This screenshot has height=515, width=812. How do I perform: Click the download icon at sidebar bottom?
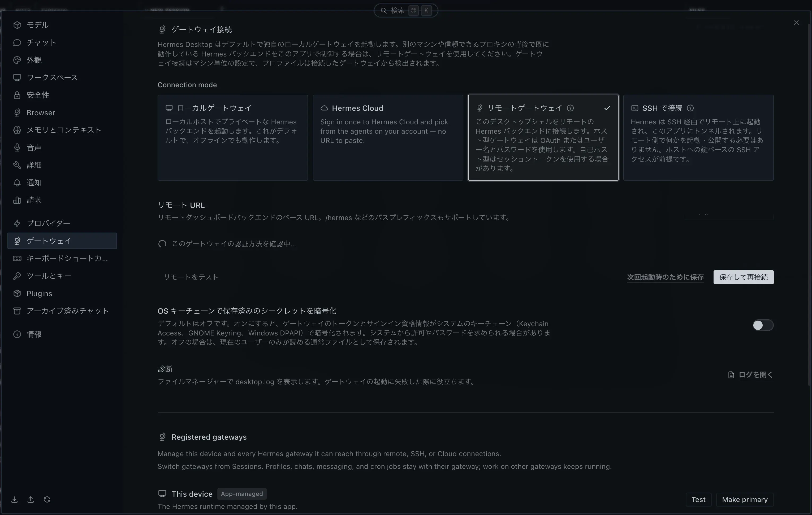(15, 500)
